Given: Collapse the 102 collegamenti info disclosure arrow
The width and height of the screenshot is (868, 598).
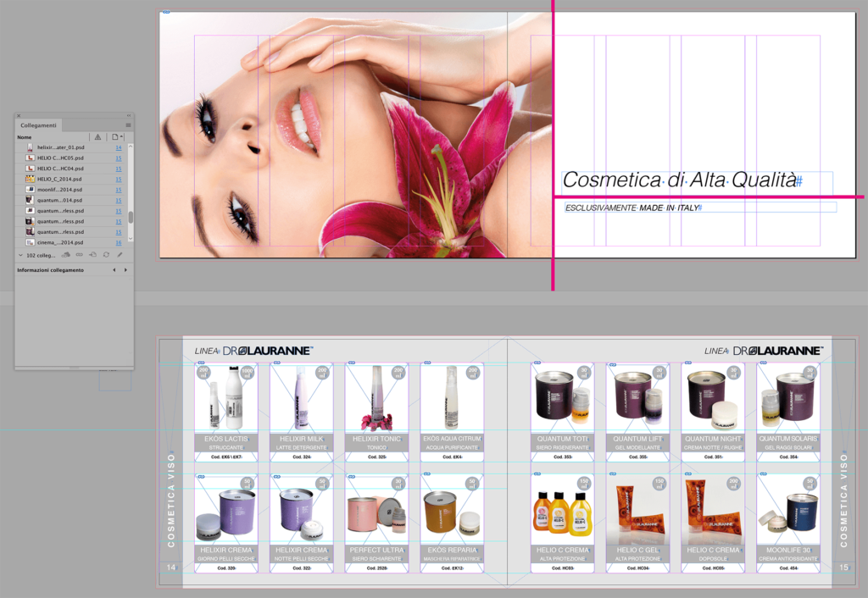Looking at the screenshot, I should (x=20, y=256).
